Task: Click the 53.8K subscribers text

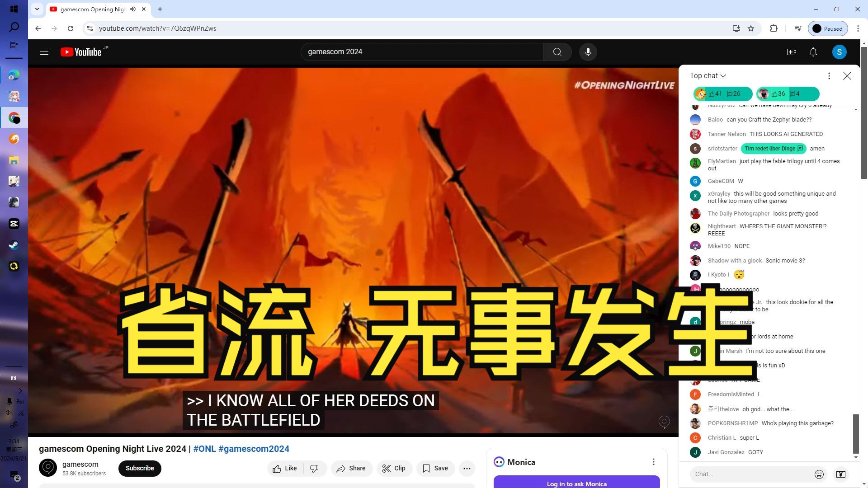Action: [x=84, y=474]
